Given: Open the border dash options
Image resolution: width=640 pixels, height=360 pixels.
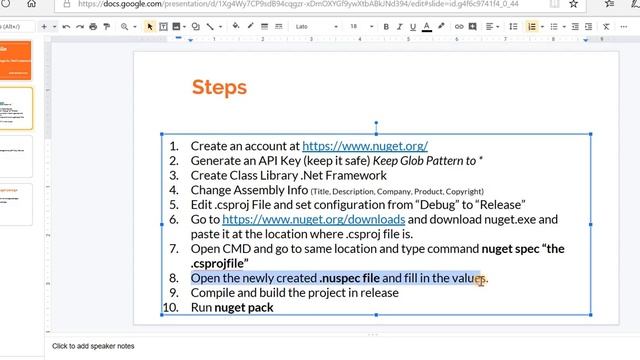Looking at the screenshot, I should pyautogui.click(x=278, y=27).
